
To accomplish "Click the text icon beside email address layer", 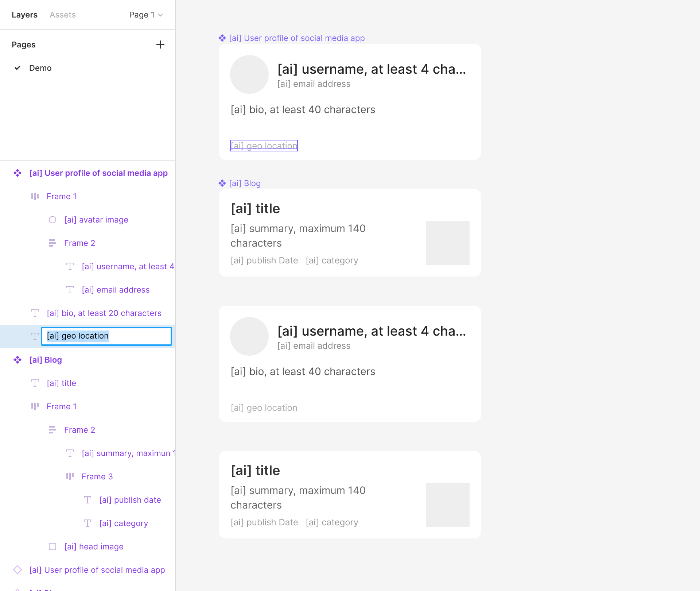I will (70, 290).
